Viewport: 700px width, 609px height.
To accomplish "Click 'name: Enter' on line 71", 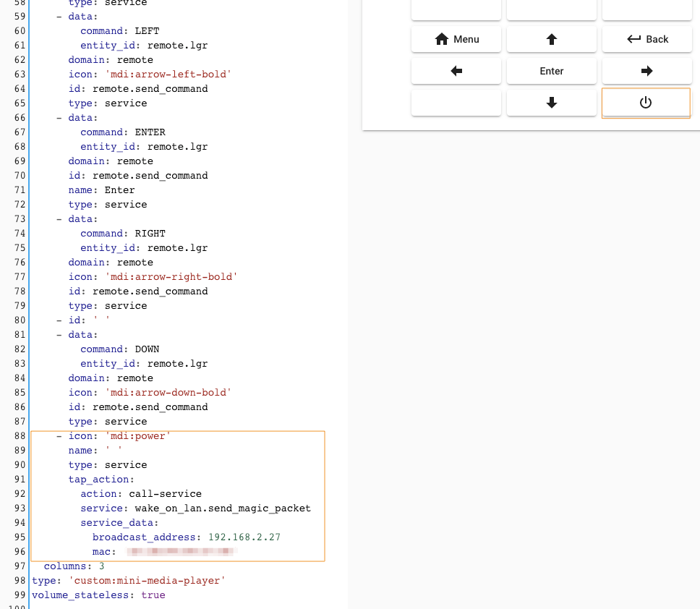I will tap(101, 189).
